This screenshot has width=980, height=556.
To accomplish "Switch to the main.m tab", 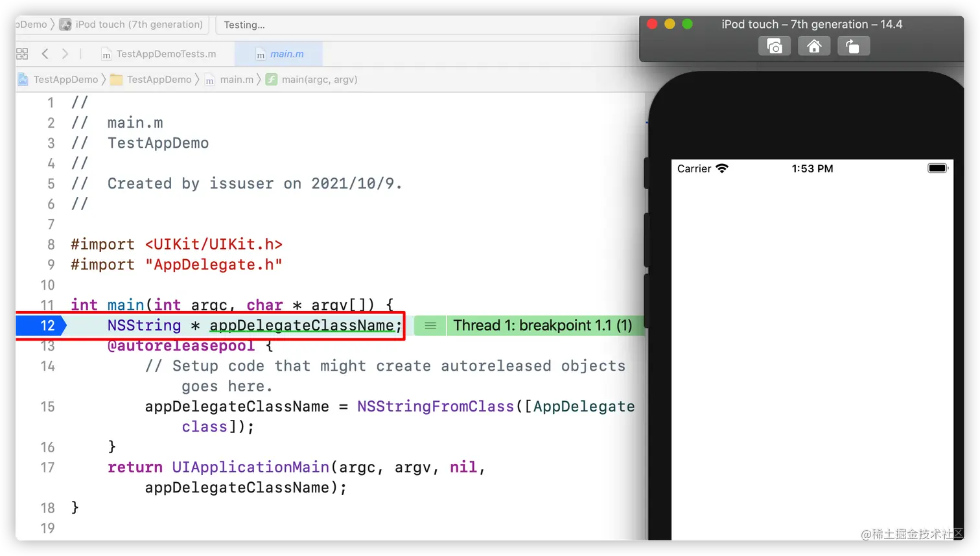I will coord(279,54).
